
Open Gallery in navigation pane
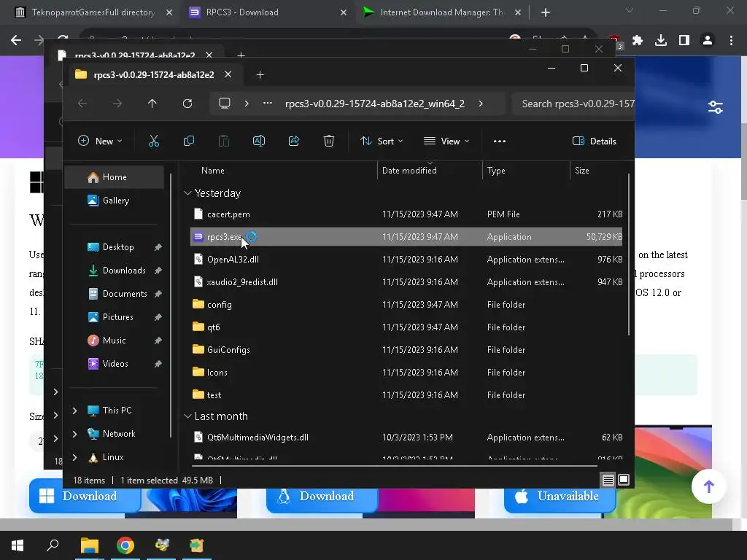(x=115, y=201)
